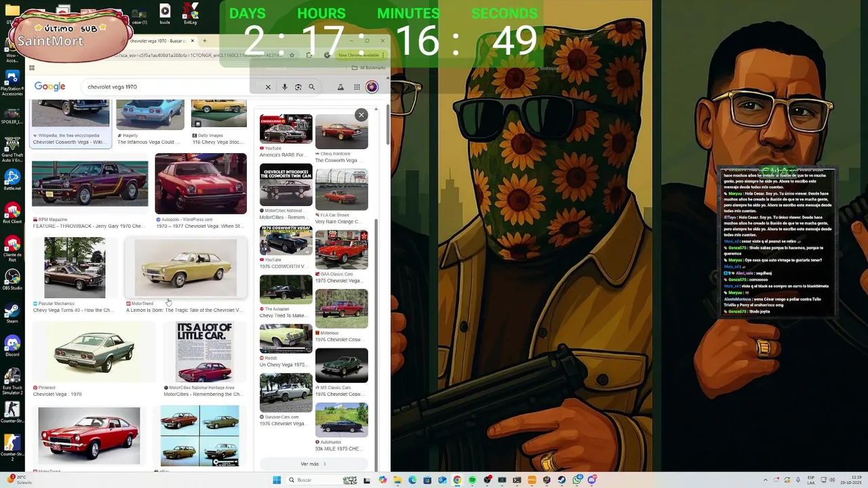Open The Autopian 'Chevy Tried To Make' thumbnail
The height and width of the screenshot is (488, 868).
pyautogui.click(x=285, y=290)
